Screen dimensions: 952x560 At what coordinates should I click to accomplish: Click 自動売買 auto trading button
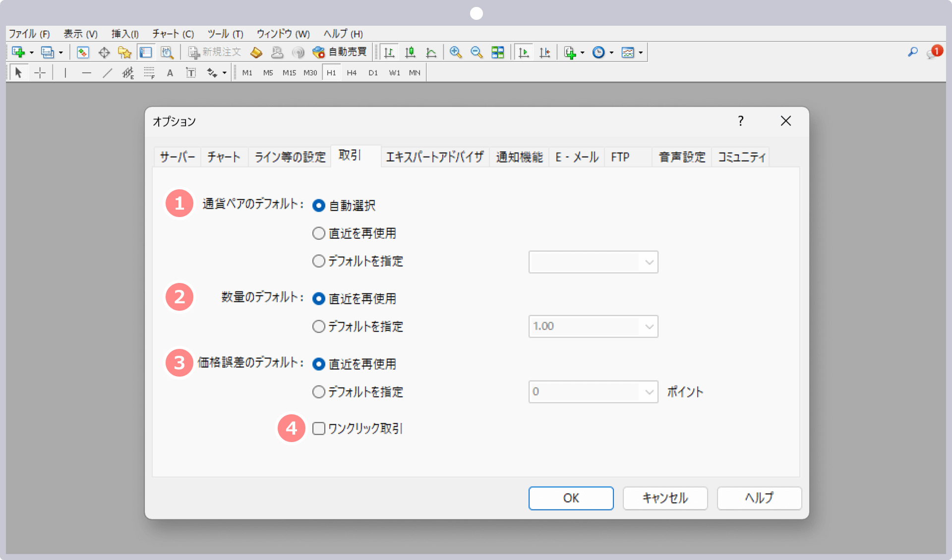(x=340, y=52)
